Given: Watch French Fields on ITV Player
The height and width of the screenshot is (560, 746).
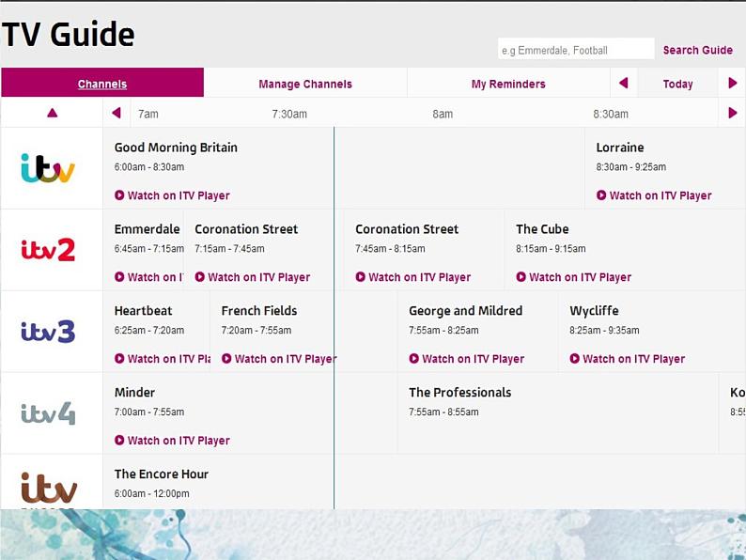Looking at the screenshot, I should [x=279, y=359].
